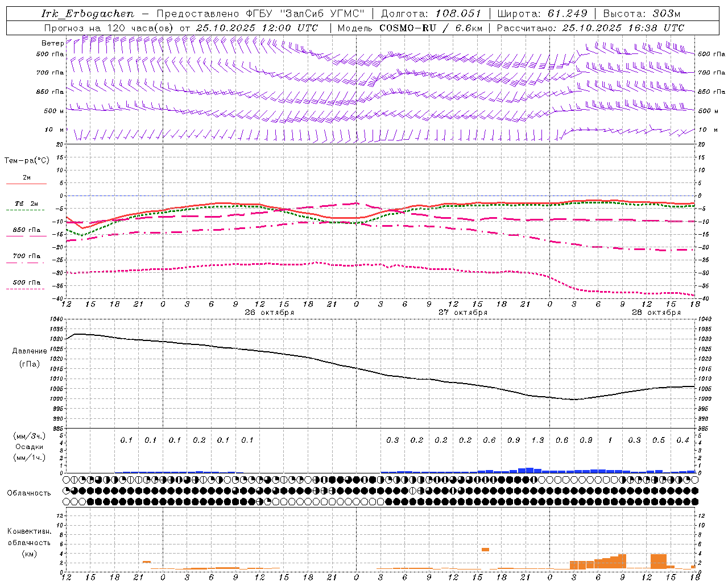This screenshot has width=728, height=582.
Task: Click the precipitation value '1.3'
Action: (x=537, y=440)
